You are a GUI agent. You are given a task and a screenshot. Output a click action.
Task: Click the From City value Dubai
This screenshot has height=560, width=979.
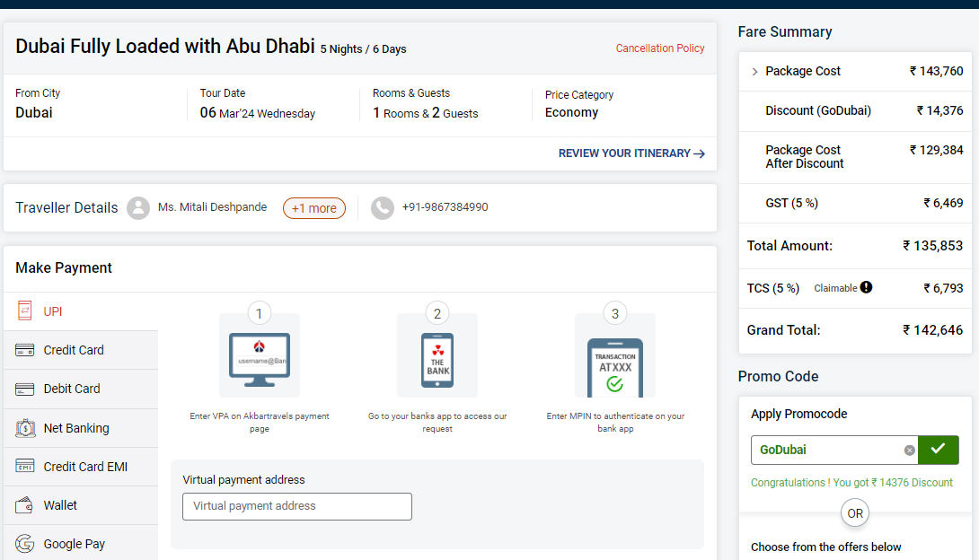34,112
